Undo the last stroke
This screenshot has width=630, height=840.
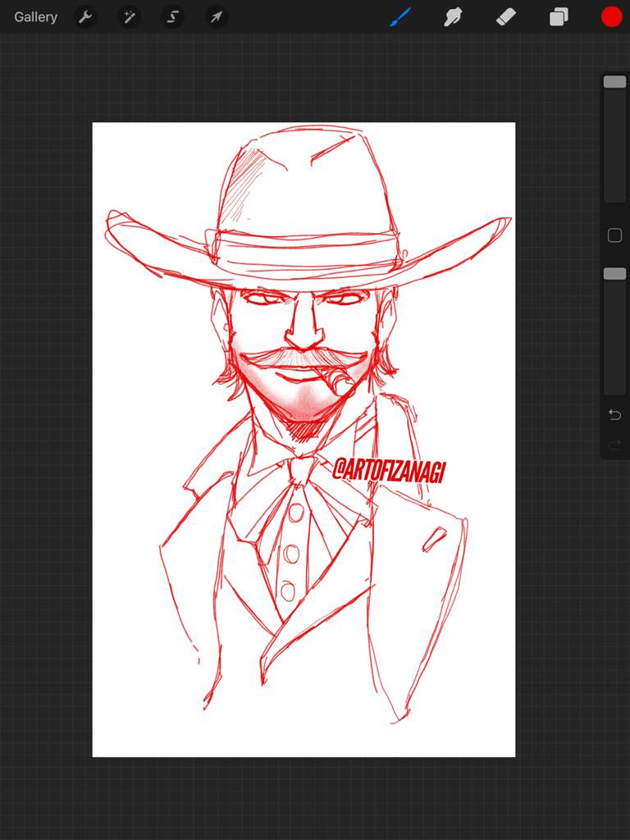(614, 414)
